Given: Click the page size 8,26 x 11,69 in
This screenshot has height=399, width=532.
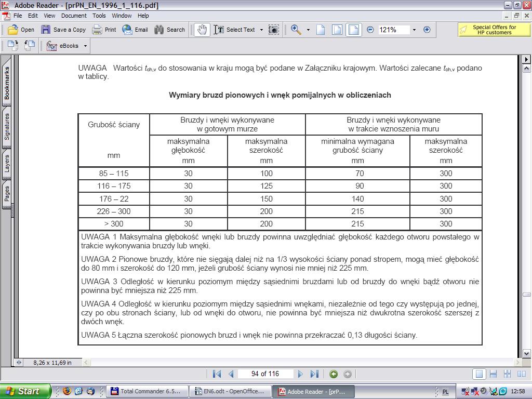Looking at the screenshot, I should 52,363.
